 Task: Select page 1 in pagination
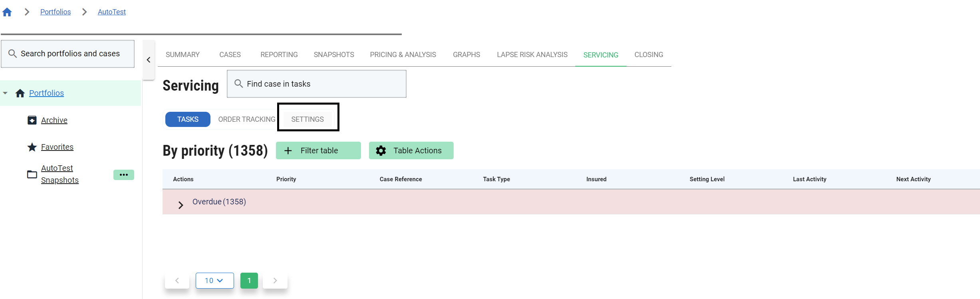coord(249,281)
